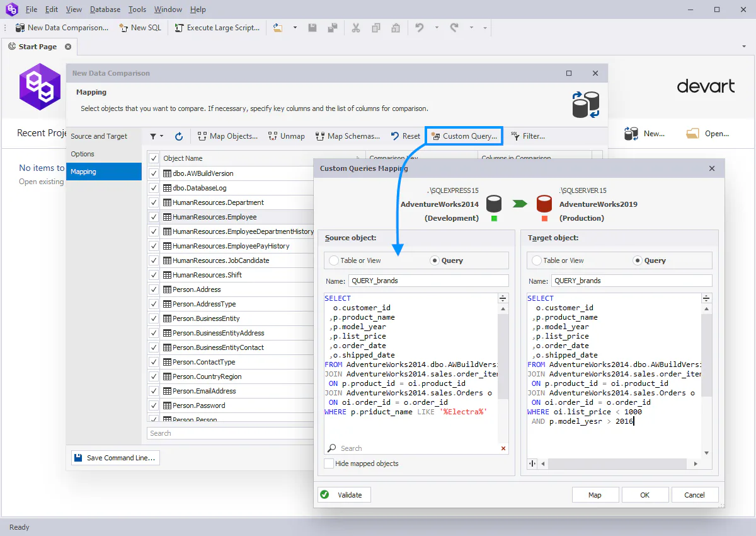Click Map Objects button
The width and height of the screenshot is (756, 536).
pos(227,136)
